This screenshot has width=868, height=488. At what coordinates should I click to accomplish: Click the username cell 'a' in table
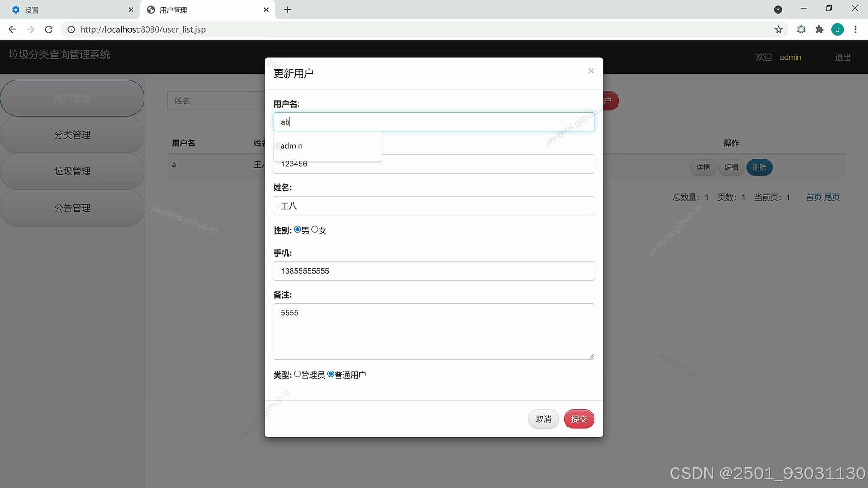click(174, 165)
